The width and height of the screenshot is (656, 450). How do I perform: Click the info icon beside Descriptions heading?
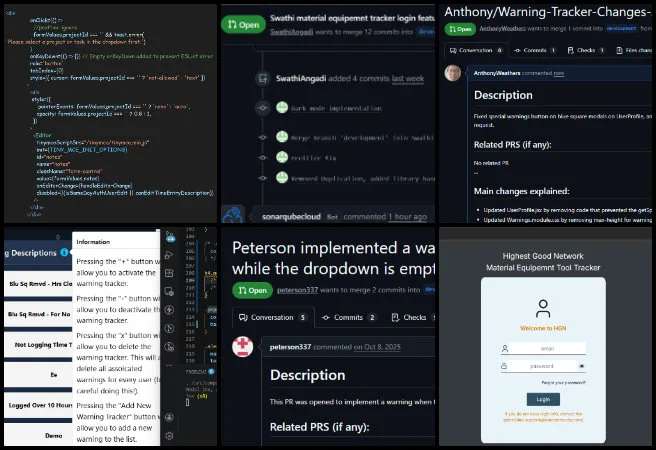pyautogui.click(x=64, y=252)
